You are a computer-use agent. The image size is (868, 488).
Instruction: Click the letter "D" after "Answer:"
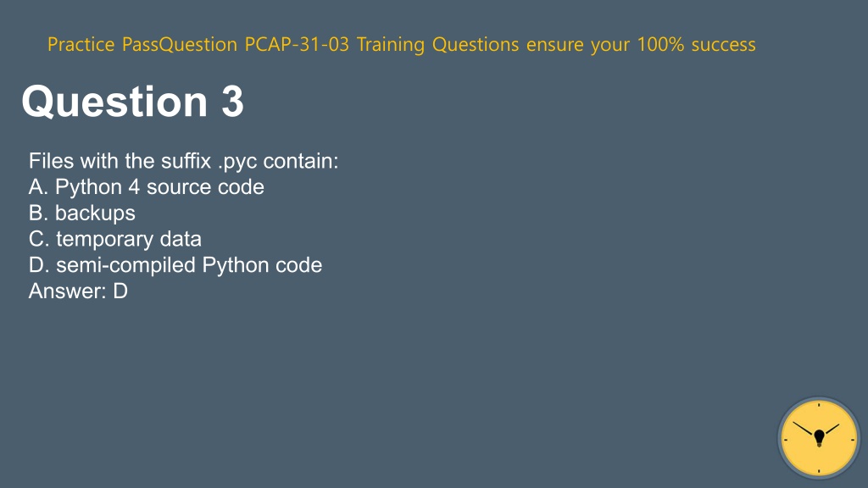[x=120, y=291]
